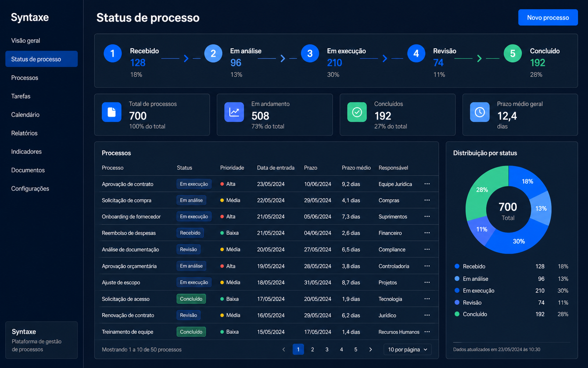Click Dados atualizados em 23/05/2024 footer text
The image size is (588, 368).
pyautogui.click(x=496, y=349)
